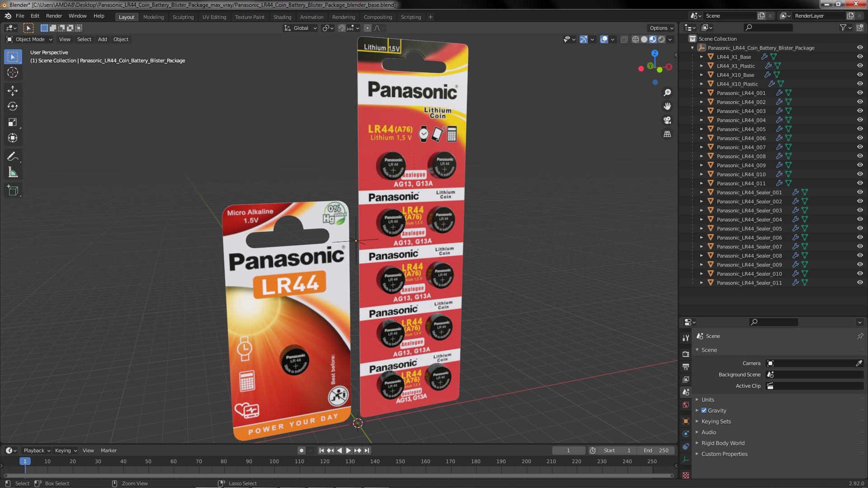Screen dimensions: 868x488
Task: Hide Panasonic_LR44_001 object visibility
Action: pyautogui.click(x=860, y=93)
